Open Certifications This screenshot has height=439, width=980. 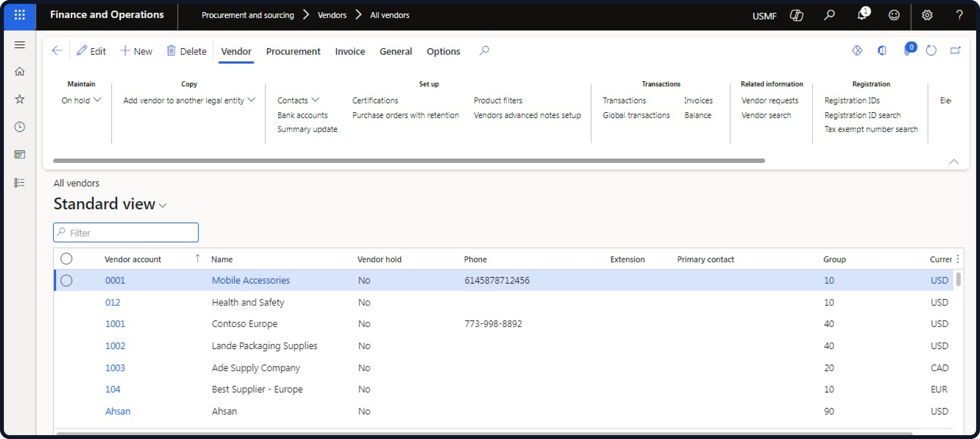(375, 100)
